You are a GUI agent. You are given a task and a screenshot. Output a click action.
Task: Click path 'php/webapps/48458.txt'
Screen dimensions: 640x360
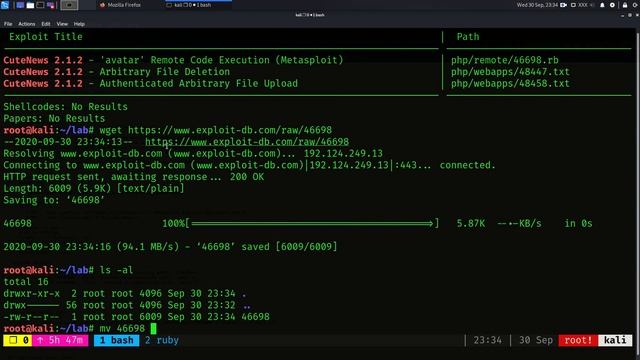point(510,84)
